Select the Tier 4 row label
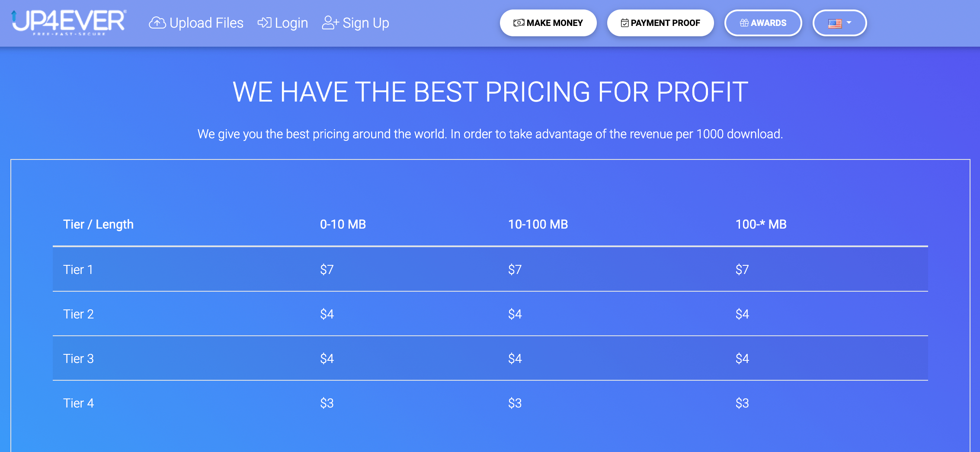 point(78,403)
